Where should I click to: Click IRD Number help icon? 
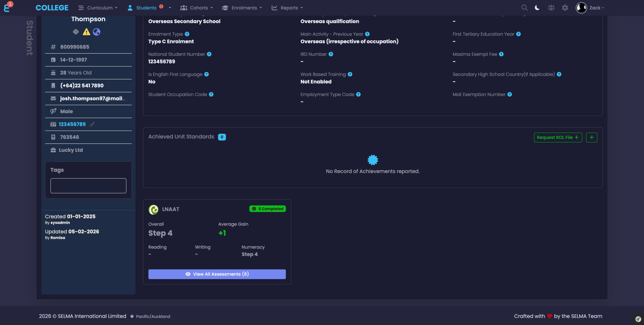coord(331,54)
